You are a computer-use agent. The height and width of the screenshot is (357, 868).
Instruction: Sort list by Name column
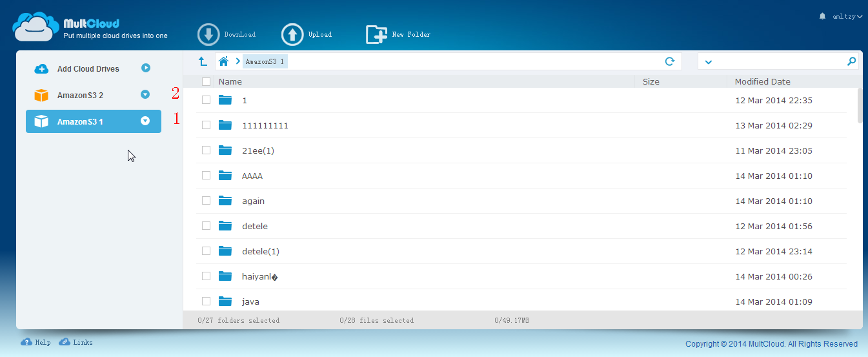pos(230,81)
